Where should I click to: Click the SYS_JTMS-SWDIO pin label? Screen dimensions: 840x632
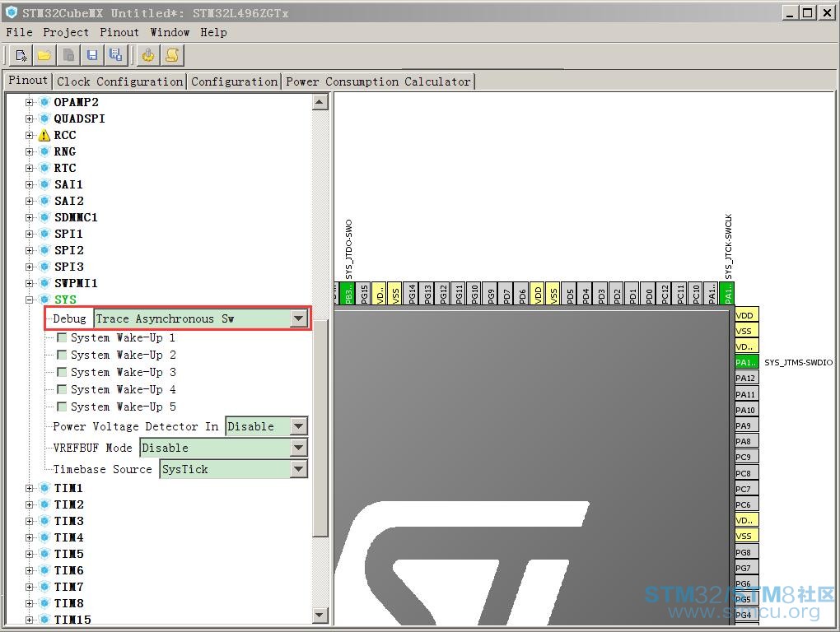click(x=798, y=362)
